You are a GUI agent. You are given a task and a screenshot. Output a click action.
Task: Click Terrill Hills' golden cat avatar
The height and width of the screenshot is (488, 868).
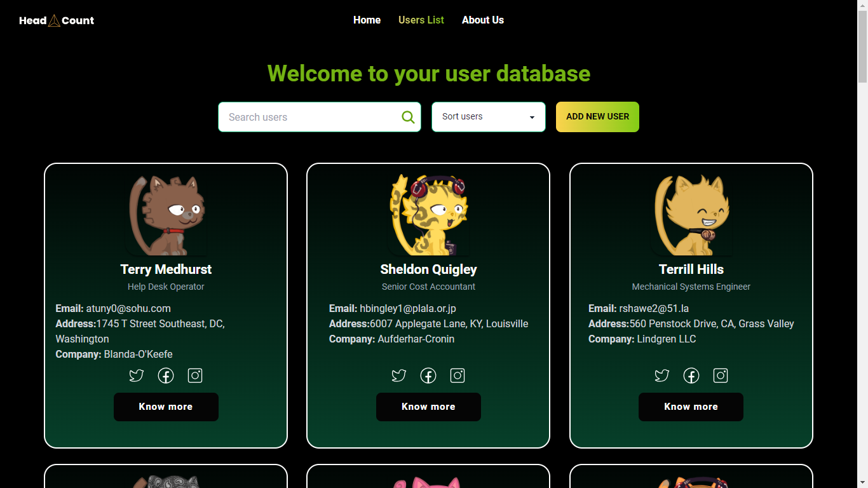point(691,215)
